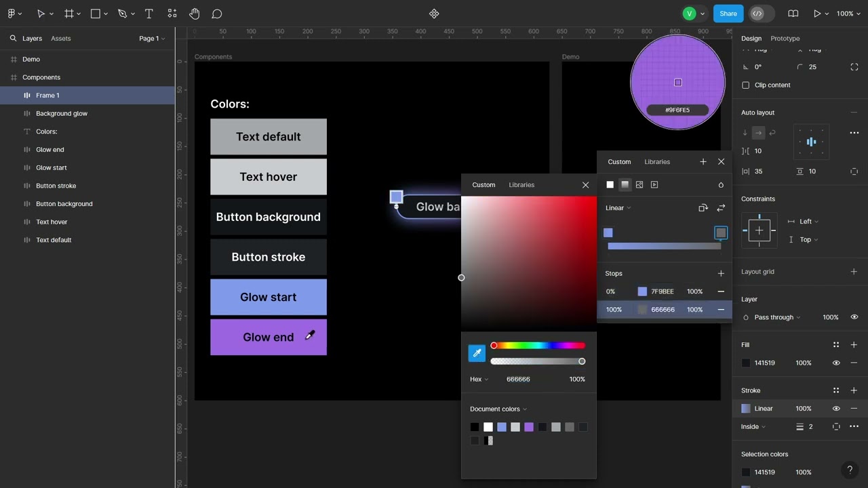Switch to the Layers tab
This screenshot has width=868, height=488.
point(32,39)
